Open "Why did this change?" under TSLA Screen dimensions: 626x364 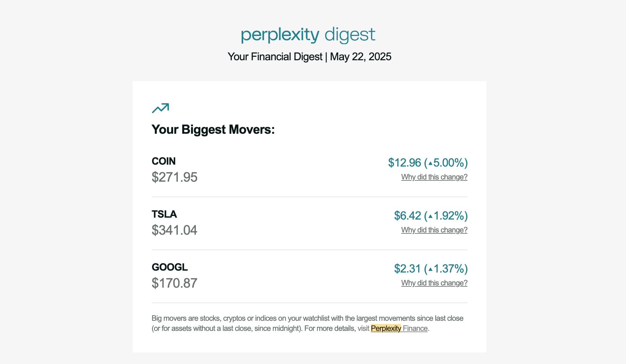pos(434,230)
